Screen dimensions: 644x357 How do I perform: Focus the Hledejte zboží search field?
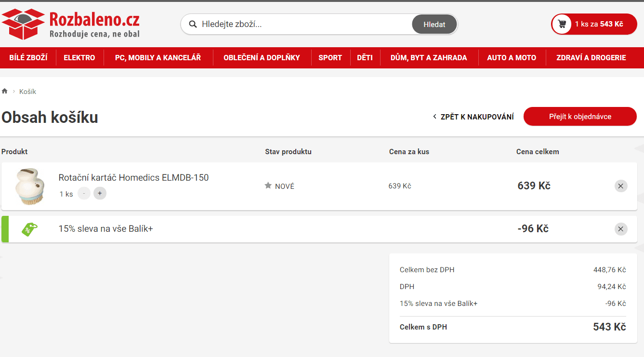[x=303, y=24]
